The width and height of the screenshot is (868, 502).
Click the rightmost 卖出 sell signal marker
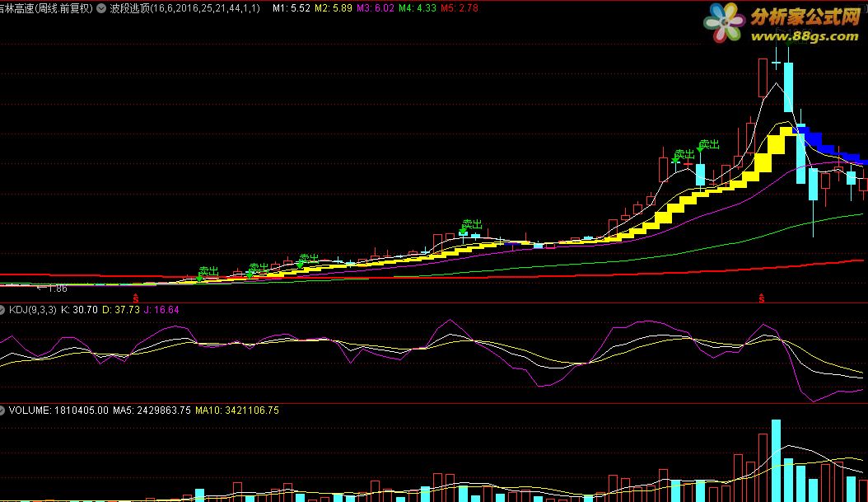[708, 145]
